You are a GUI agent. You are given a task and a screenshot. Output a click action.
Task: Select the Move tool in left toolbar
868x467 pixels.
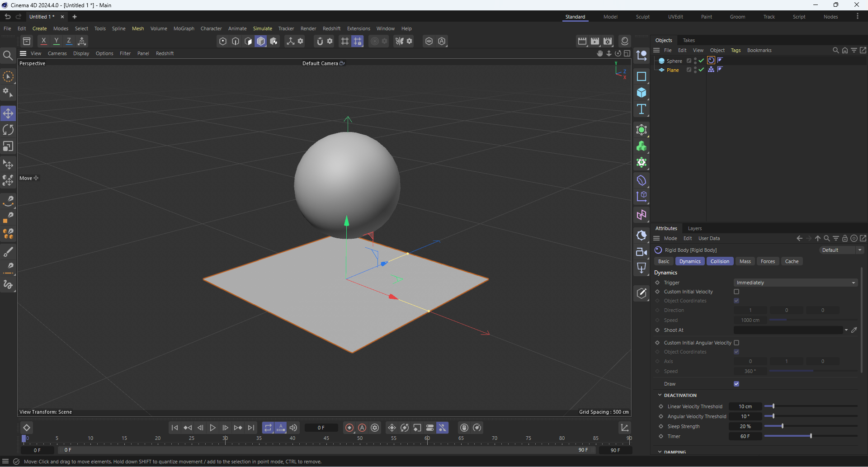(x=8, y=113)
